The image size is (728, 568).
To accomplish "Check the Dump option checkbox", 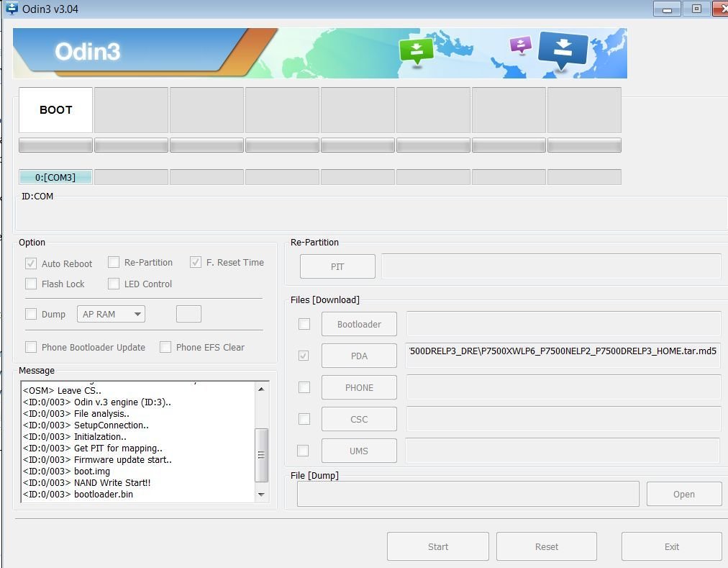I will click(31, 314).
